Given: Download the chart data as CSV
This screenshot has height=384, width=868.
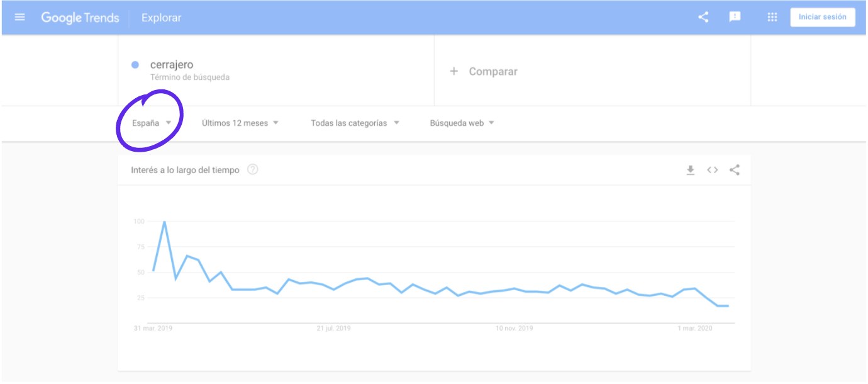Looking at the screenshot, I should 690,170.
